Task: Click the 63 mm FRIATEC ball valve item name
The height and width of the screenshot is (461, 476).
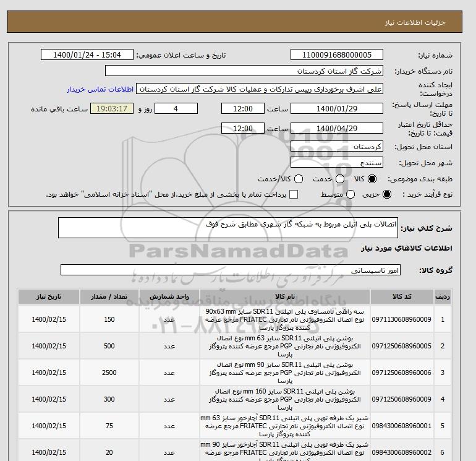Action: [285, 426]
